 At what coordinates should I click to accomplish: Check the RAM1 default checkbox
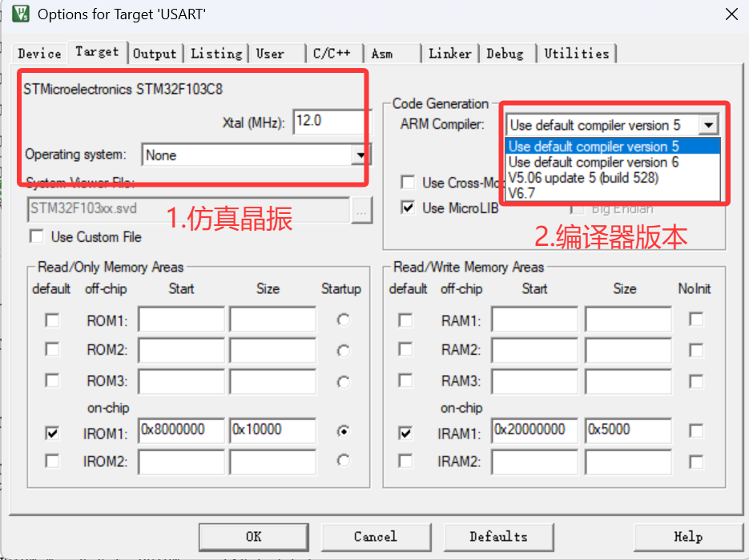click(x=405, y=320)
